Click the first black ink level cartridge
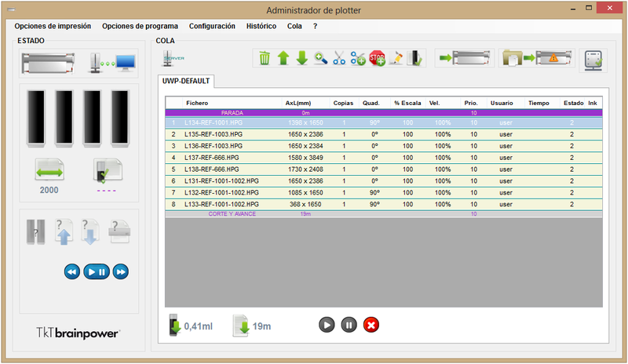 [36, 118]
